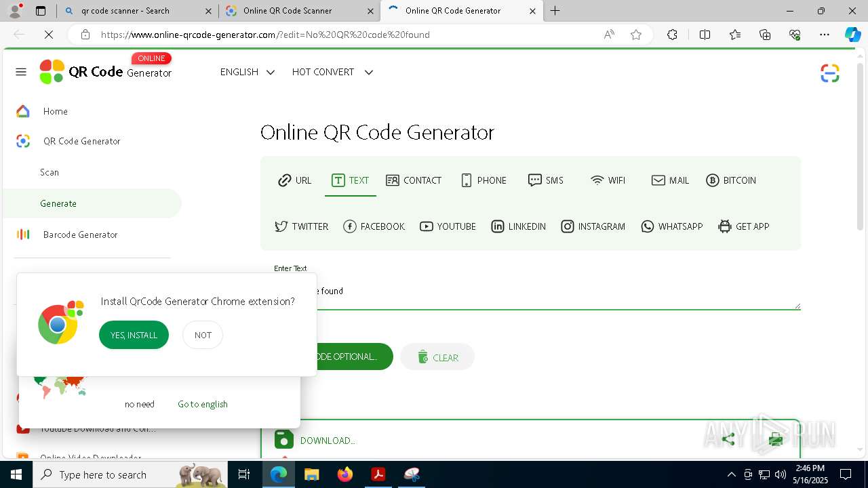The width and height of the screenshot is (868, 488).
Task: Open the scan icon at the header's right end
Action: click(830, 73)
